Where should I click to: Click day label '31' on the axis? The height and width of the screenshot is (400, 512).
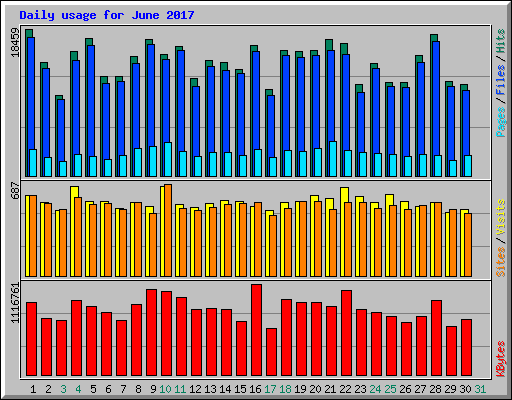(x=480, y=389)
